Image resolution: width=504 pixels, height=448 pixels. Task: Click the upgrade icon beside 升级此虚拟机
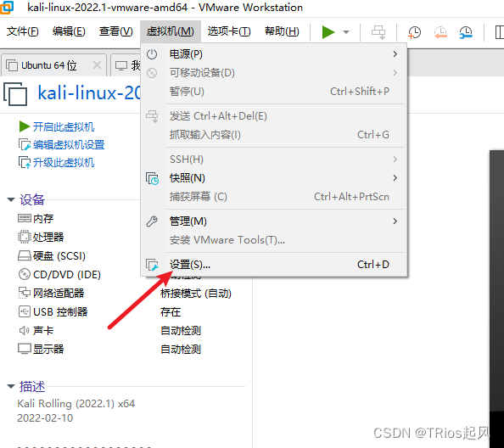25,163
